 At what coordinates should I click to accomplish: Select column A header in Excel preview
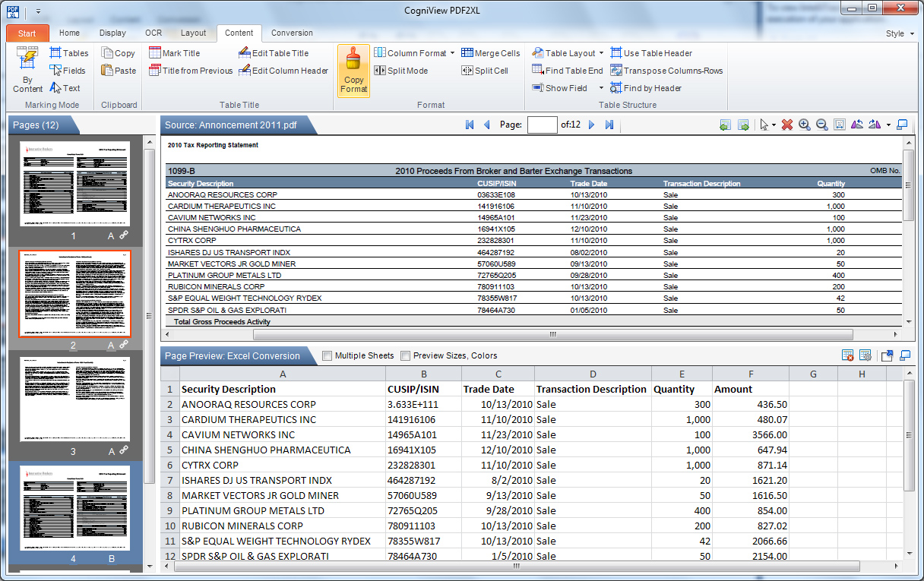[x=283, y=374]
